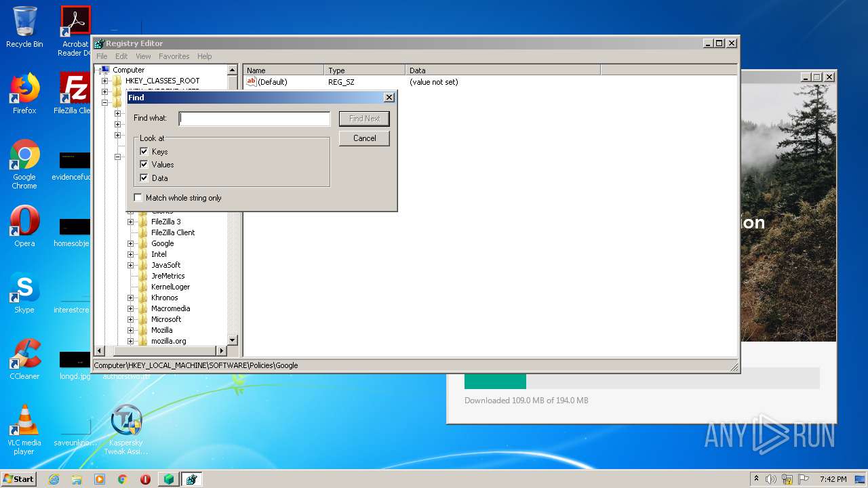Click the Start button

click(19, 479)
